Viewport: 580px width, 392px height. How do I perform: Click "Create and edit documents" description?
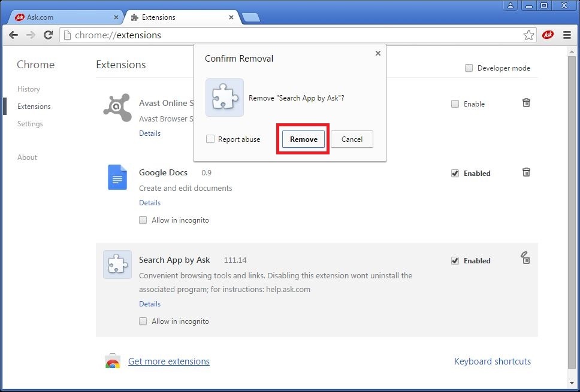click(186, 189)
